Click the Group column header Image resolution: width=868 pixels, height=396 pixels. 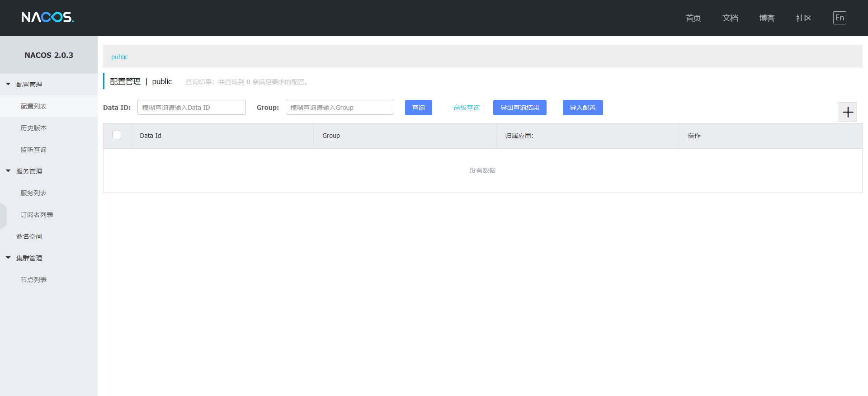click(405, 136)
